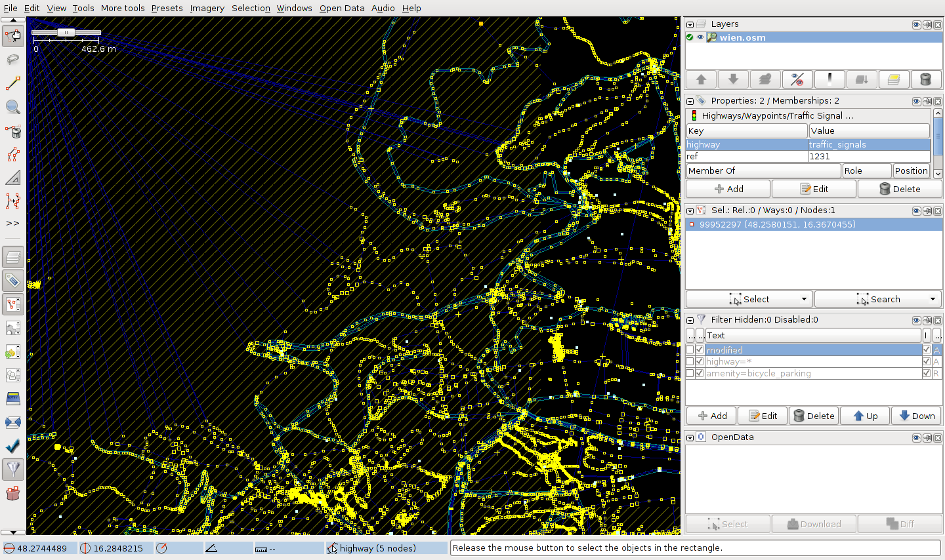Click the toolbar scroll-up arrow at top
This screenshot has height=560, width=945.
click(x=13, y=20)
